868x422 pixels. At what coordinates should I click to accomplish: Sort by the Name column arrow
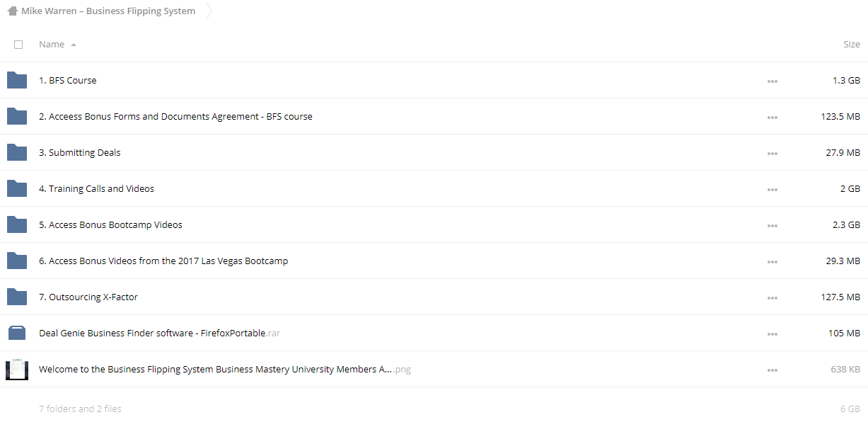(x=74, y=45)
